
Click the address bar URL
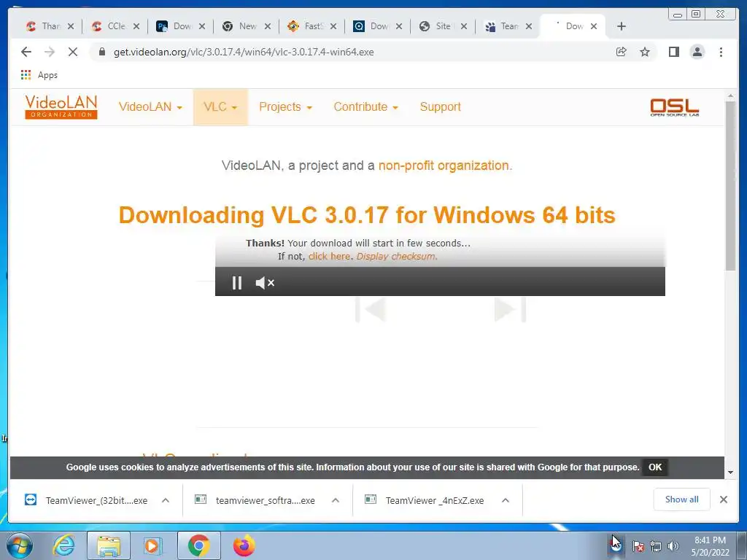pyautogui.click(x=244, y=52)
